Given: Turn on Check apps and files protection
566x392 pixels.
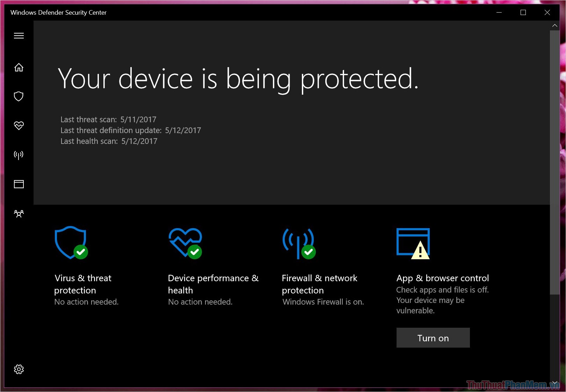Looking at the screenshot, I should coord(433,338).
